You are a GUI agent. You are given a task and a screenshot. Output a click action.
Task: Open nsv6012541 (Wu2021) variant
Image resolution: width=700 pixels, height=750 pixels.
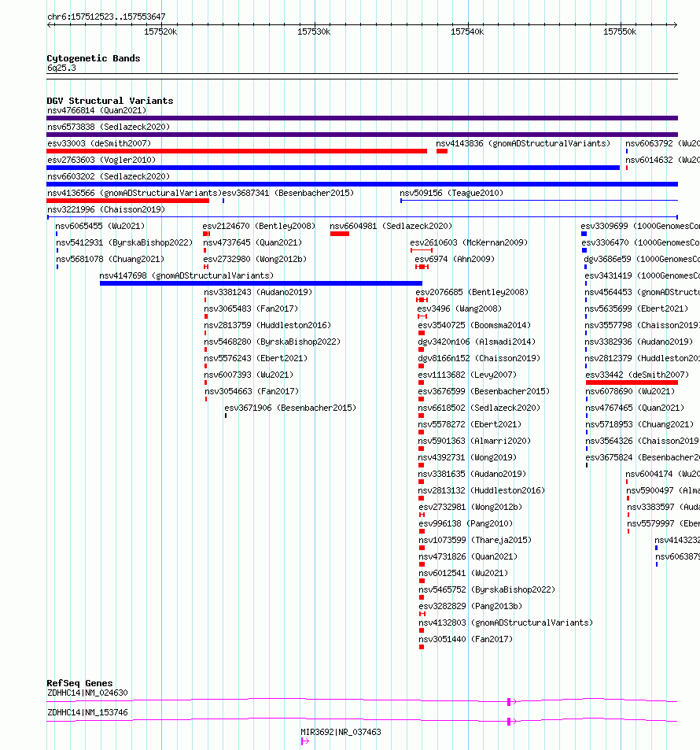click(463, 573)
